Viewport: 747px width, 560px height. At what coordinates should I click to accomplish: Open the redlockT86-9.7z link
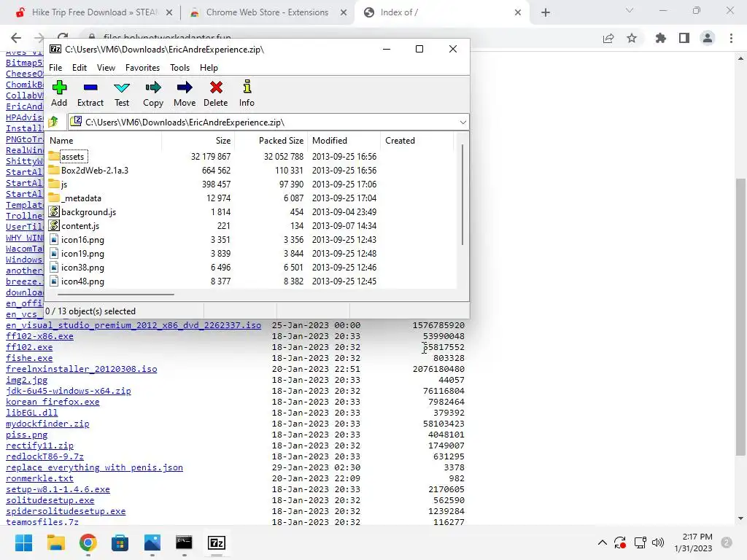[44, 456]
